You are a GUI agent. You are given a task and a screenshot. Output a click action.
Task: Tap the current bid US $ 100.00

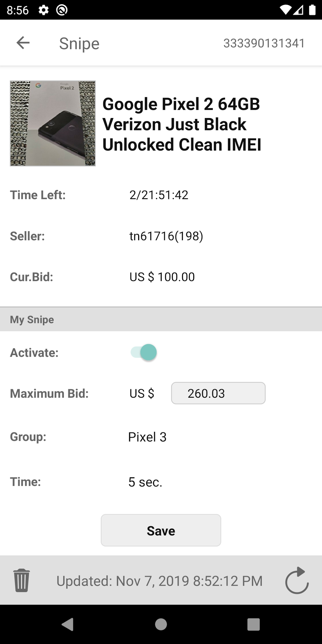162,277
